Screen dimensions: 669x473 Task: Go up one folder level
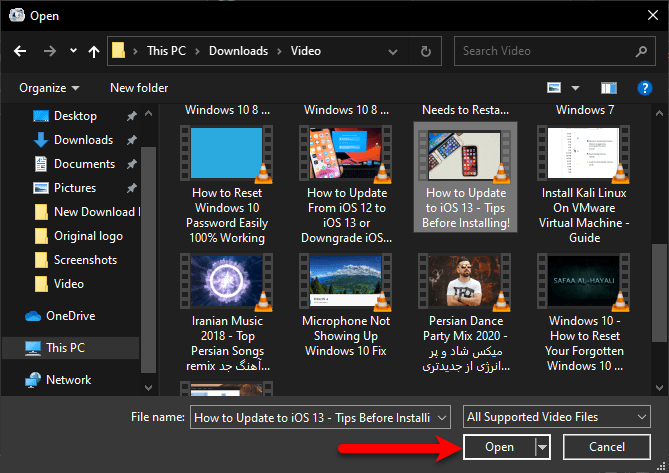click(x=94, y=52)
